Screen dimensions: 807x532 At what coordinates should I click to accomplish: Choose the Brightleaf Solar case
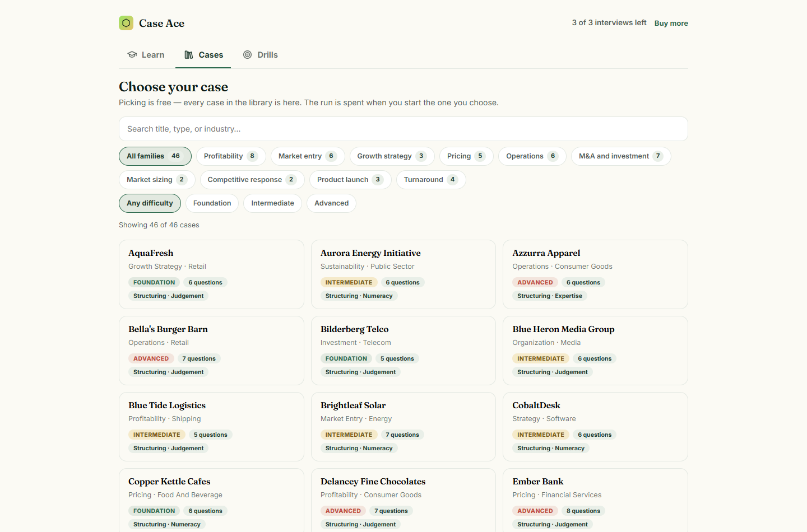403,427
